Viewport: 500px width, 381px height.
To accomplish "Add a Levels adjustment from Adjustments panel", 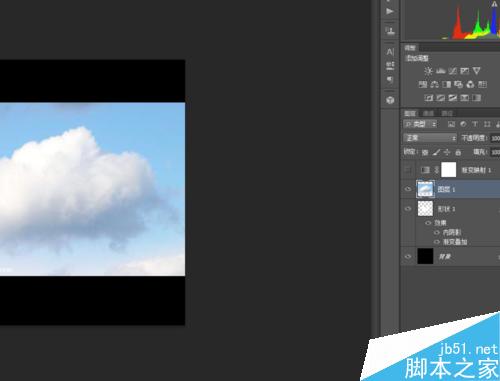I will click(x=441, y=71).
